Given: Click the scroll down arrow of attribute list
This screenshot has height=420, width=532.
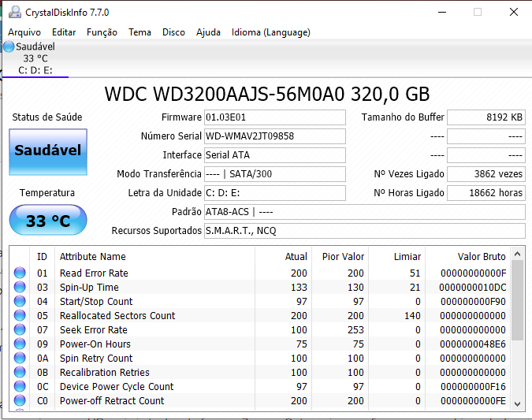Looking at the screenshot, I should 517,403.
